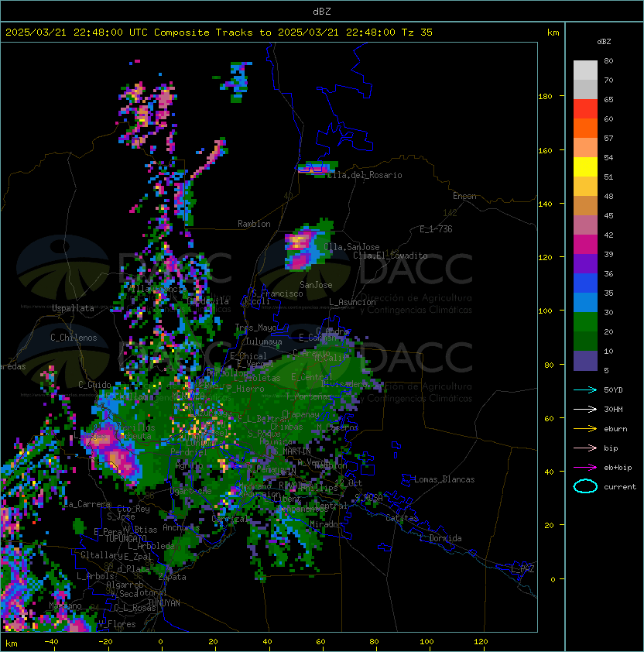The height and width of the screenshot is (652, 644).
Task: Pick the light blue swatch above green
Action: tap(585, 303)
